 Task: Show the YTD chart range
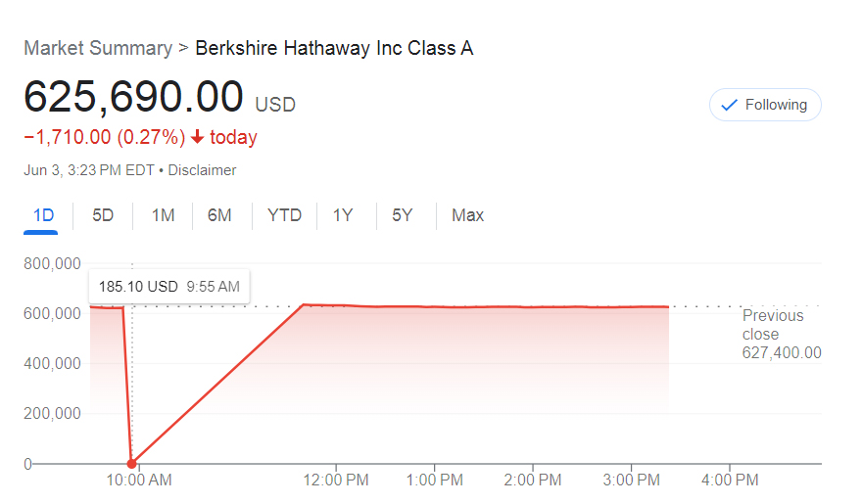pos(284,215)
